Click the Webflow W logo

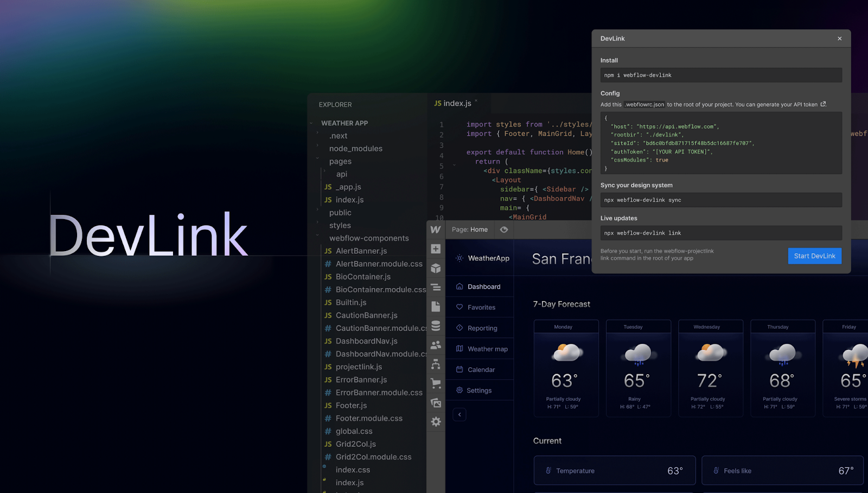coord(436,229)
